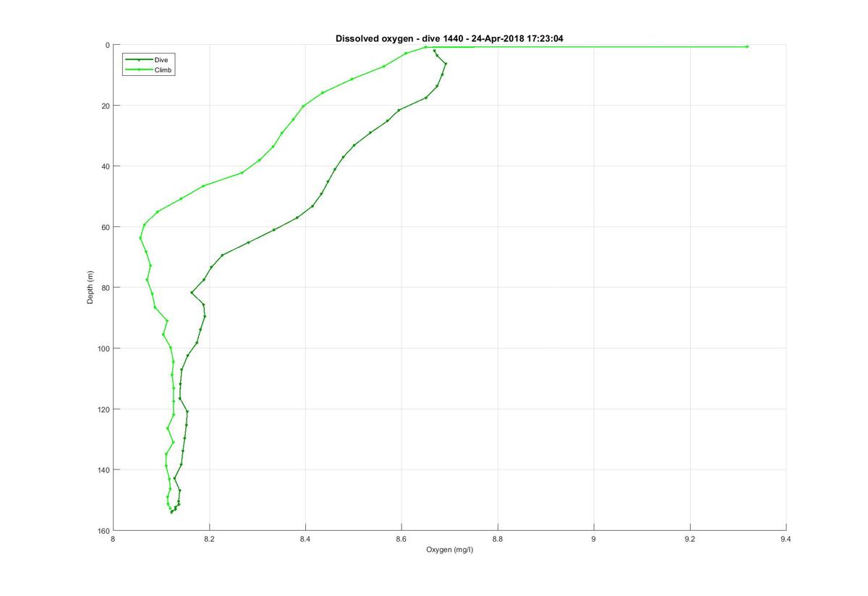Click the "Oxygen (mg/l)" x-axis label
868x596 pixels.
pos(449,550)
